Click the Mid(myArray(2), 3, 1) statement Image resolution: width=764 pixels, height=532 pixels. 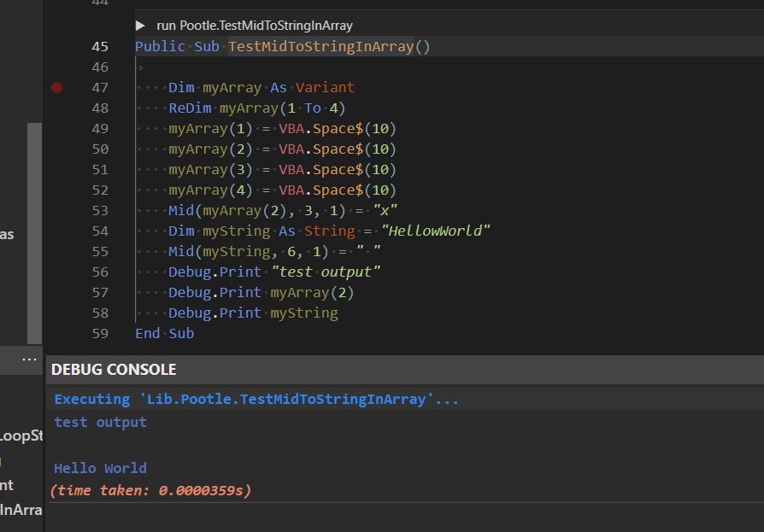point(256,211)
